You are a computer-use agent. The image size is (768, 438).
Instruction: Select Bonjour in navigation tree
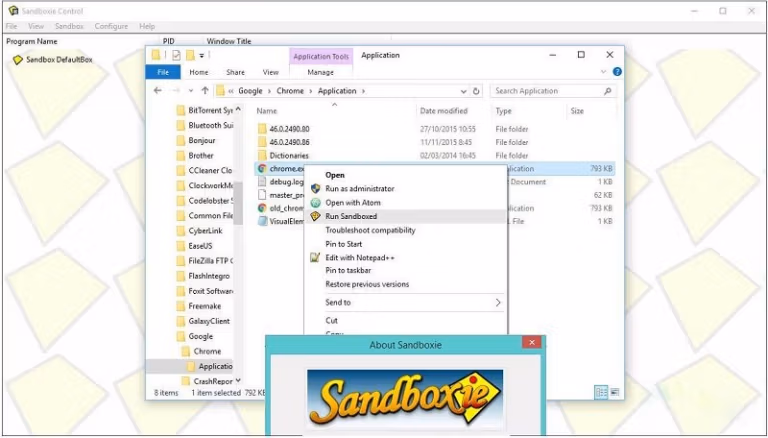[202, 141]
